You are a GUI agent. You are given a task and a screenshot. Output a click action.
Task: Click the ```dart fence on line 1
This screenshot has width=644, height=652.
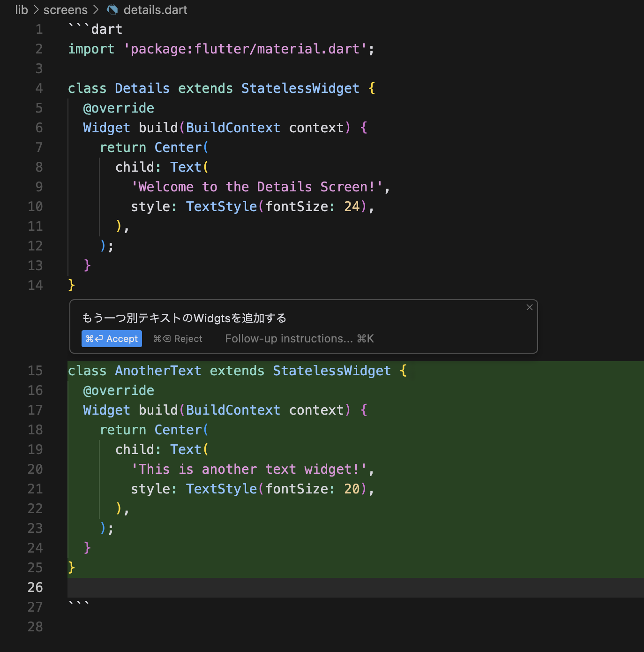(x=95, y=30)
